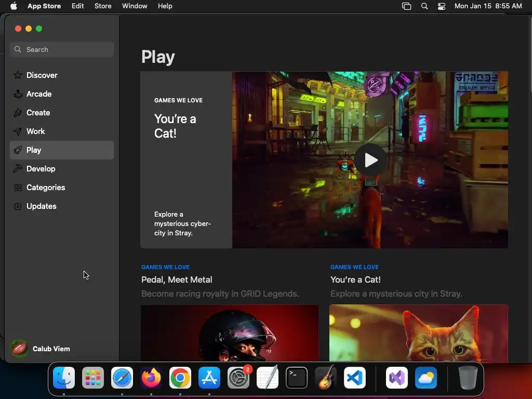532x399 pixels.
Task: Open the Store menu
Action: tap(103, 6)
